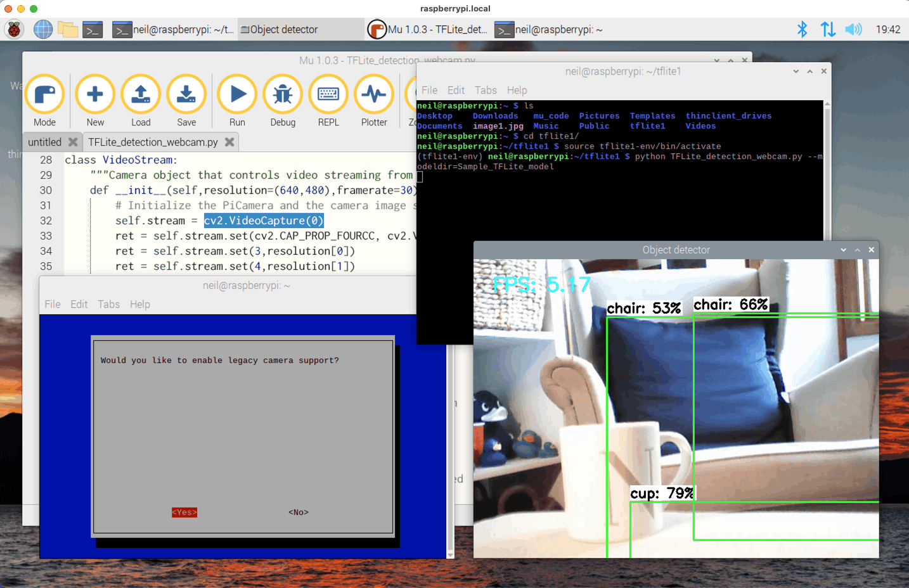
Task: Save the script with Save icon
Action: pyautogui.click(x=186, y=95)
